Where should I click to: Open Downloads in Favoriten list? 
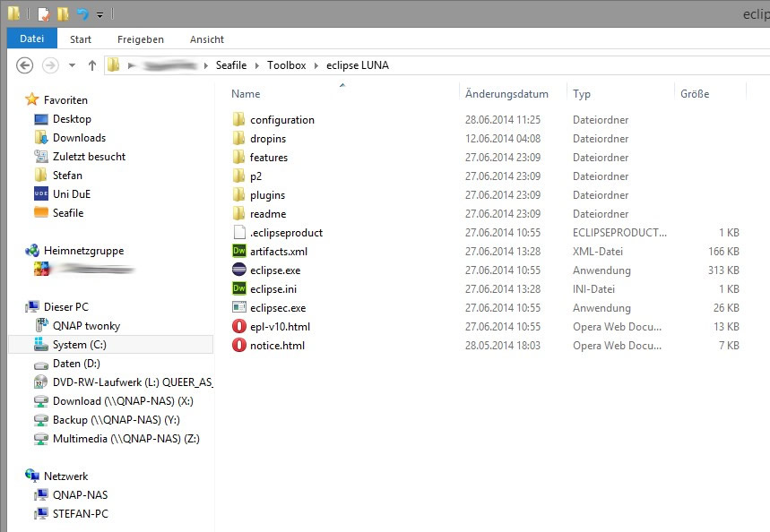[x=79, y=138]
